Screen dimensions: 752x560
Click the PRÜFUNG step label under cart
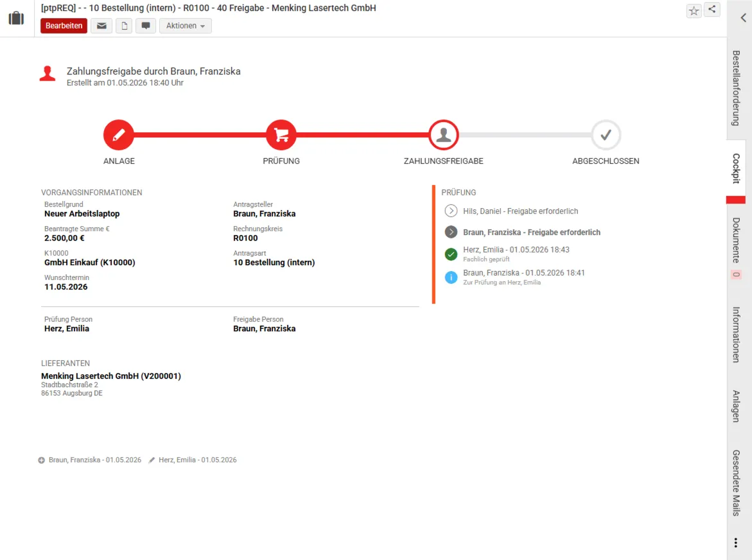[x=281, y=161]
